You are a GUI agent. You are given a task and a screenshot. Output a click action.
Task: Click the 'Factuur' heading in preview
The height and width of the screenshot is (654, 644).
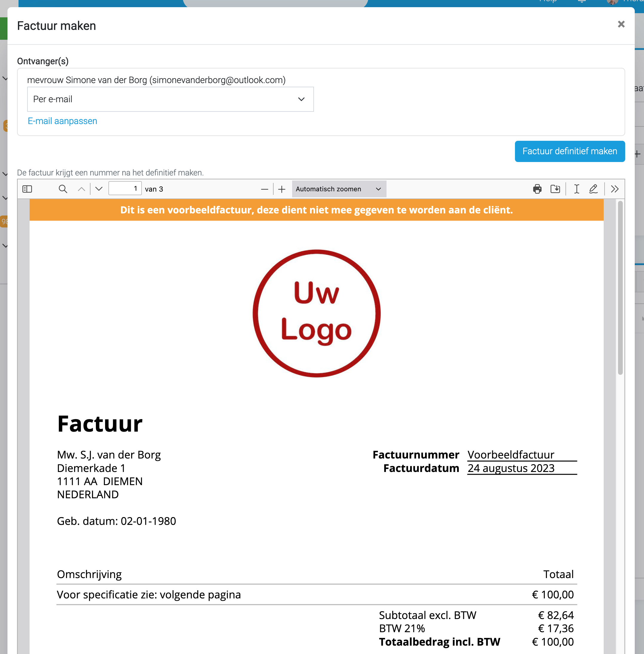pyautogui.click(x=100, y=424)
